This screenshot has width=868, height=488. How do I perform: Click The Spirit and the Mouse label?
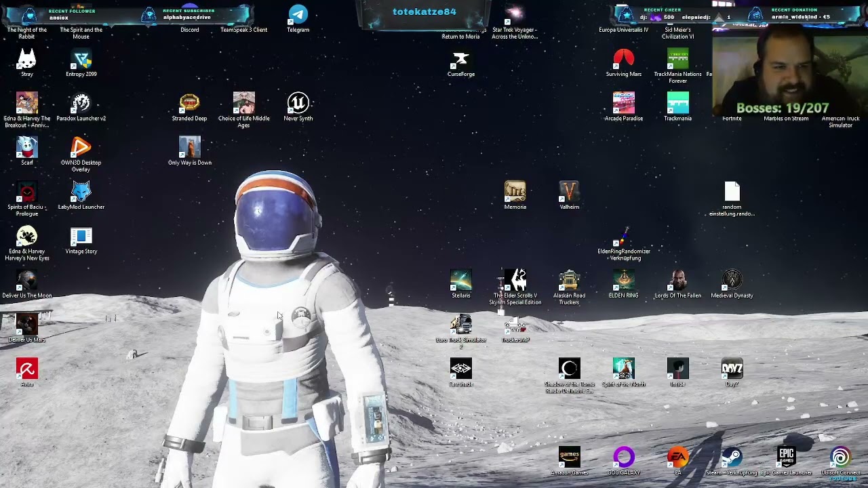(81, 33)
